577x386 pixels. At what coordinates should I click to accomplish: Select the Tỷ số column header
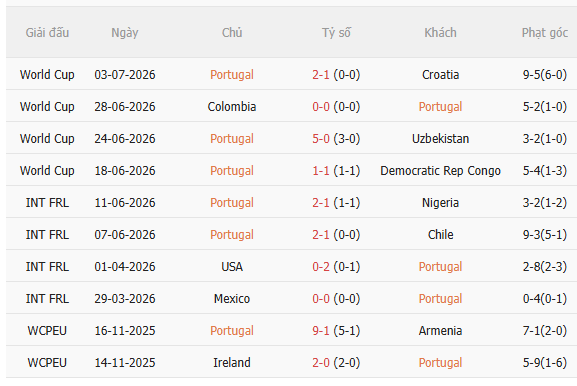(336, 33)
